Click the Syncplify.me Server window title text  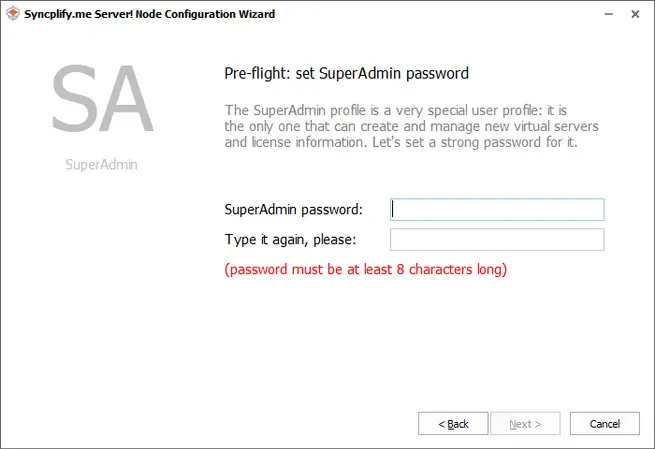point(150,15)
